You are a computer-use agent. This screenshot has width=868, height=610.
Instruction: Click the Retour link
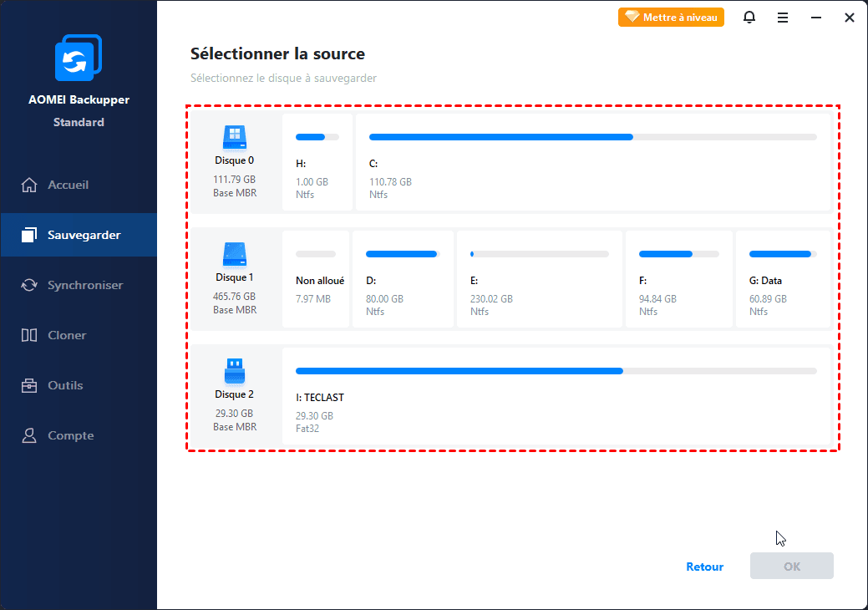point(705,567)
